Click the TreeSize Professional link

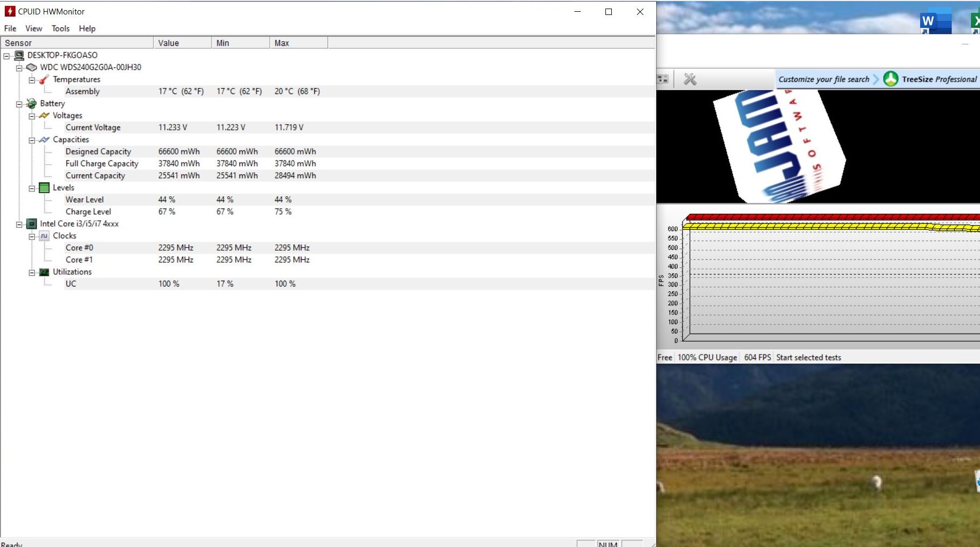[x=938, y=79]
